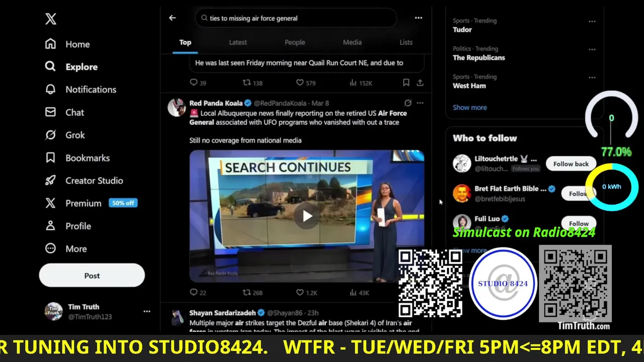
Task: Open Shayan Sardarizadeh avatar
Action: (177, 317)
